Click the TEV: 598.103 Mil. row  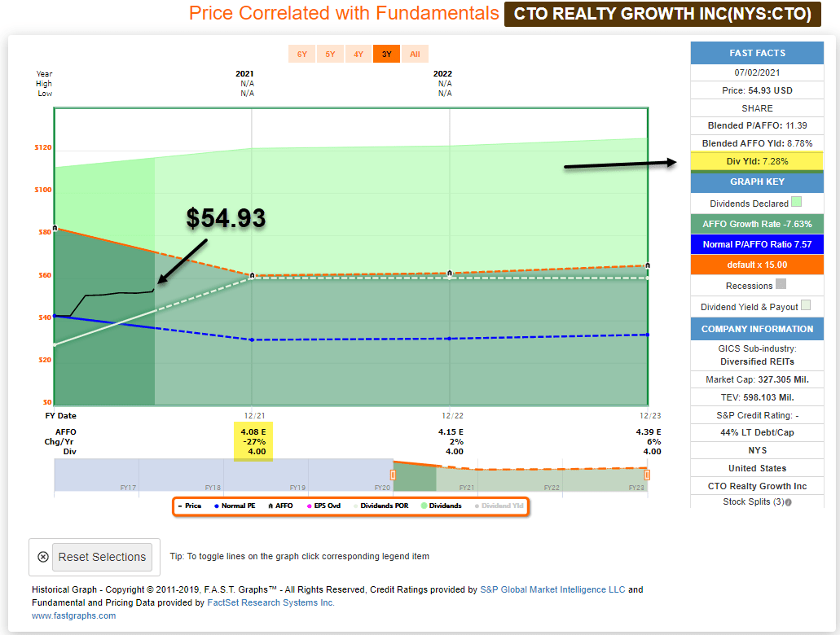(757, 397)
